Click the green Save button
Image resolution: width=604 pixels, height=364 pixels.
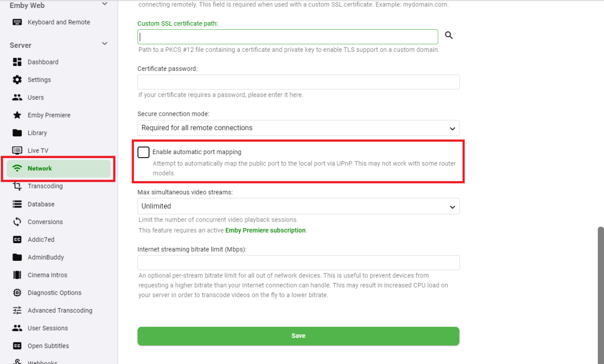tap(298, 336)
